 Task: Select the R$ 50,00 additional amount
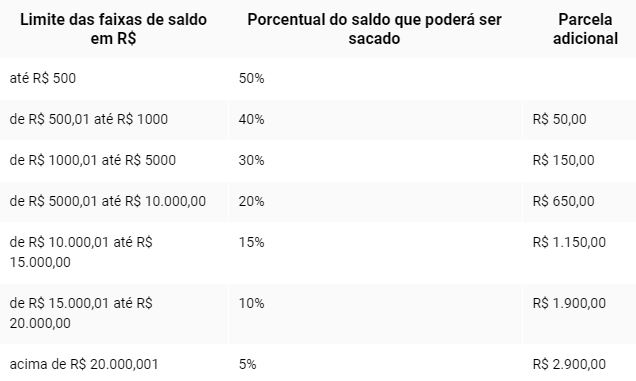click(x=559, y=119)
